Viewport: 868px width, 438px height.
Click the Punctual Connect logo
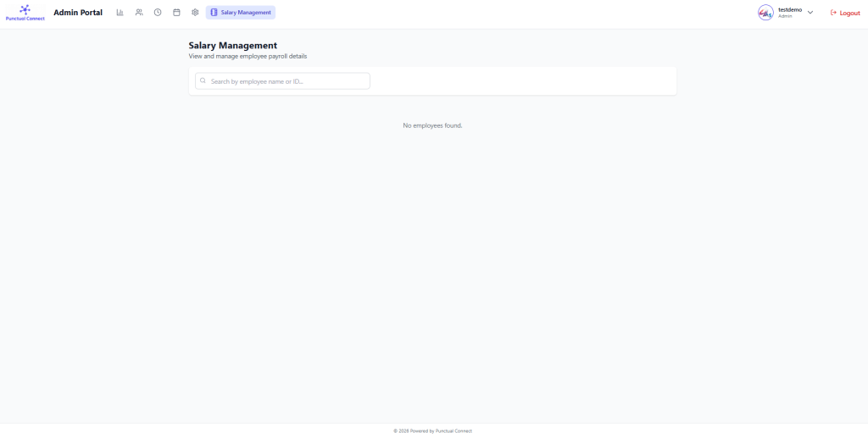pos(25,9)
